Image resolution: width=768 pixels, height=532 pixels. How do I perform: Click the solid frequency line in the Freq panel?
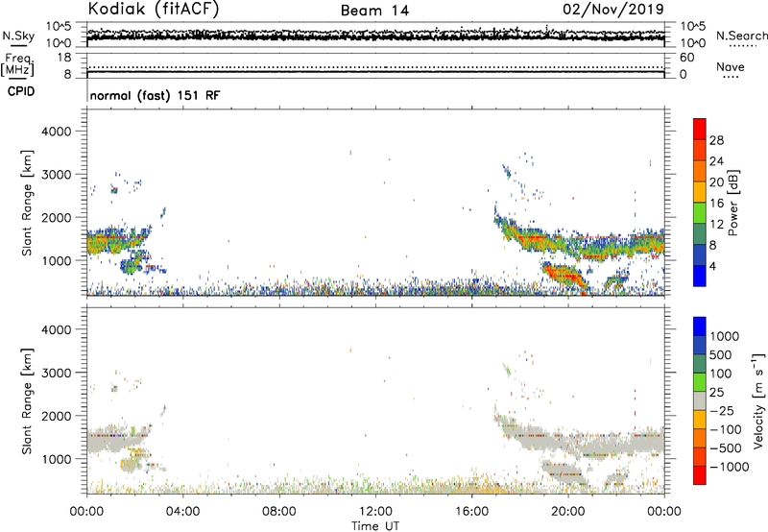[x=375, y=72]
